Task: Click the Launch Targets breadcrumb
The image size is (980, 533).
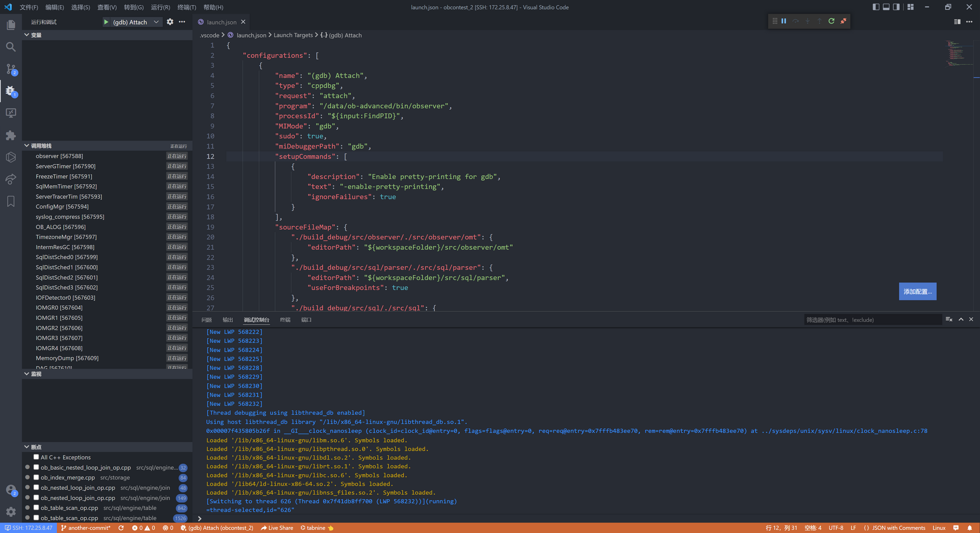Action: tap(293, 35)
